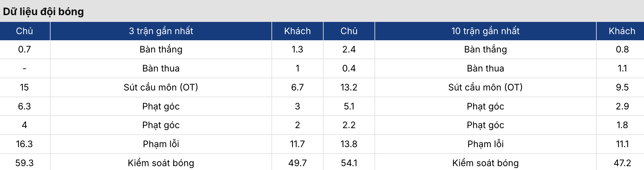This screenshot has height=170, width=644.
Task: Click "Bàn thua" label in 10-match table
Action: pyautogui.click(x=485, y=68)
